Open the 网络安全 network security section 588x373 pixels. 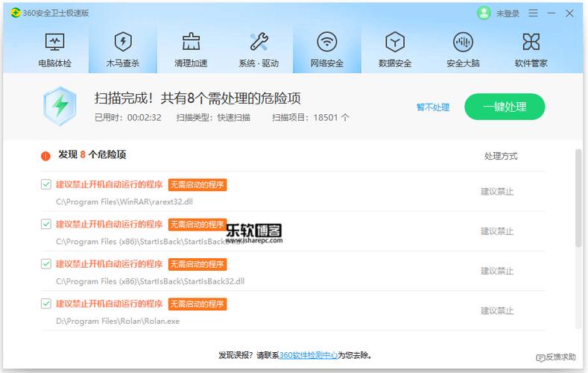coord(327,50)
